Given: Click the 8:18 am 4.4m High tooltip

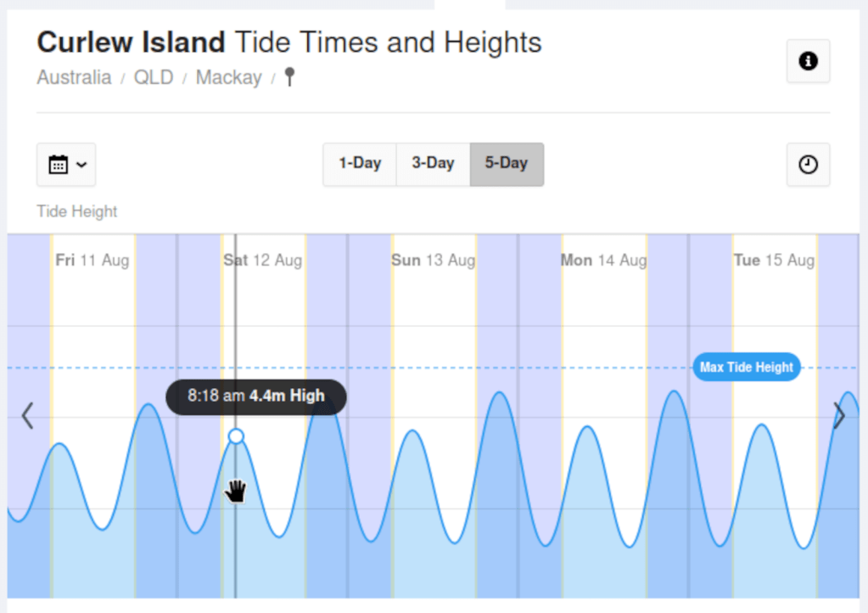Looking at the screenshot, I should coord(256,396).
